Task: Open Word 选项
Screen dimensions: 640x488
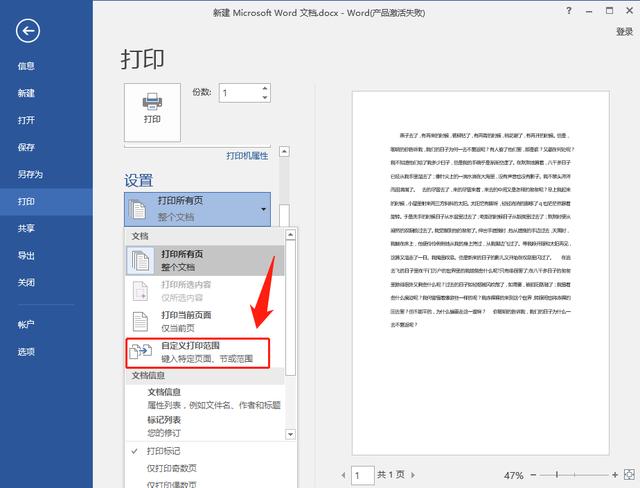Action: pos(26,352)
